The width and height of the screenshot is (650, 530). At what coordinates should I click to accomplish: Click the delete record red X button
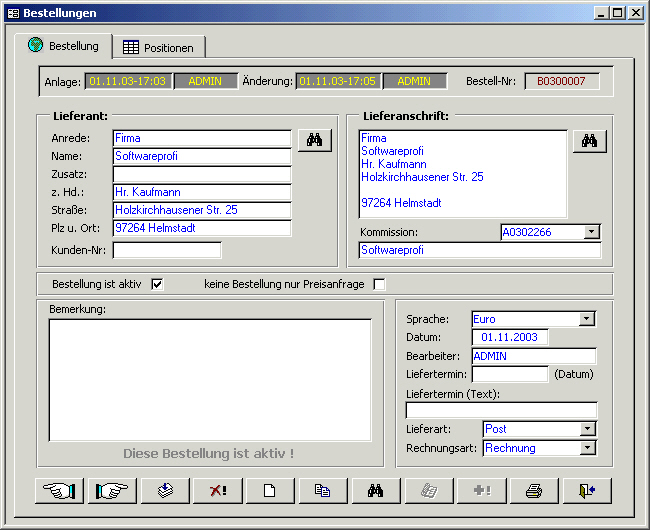point(217,491)
